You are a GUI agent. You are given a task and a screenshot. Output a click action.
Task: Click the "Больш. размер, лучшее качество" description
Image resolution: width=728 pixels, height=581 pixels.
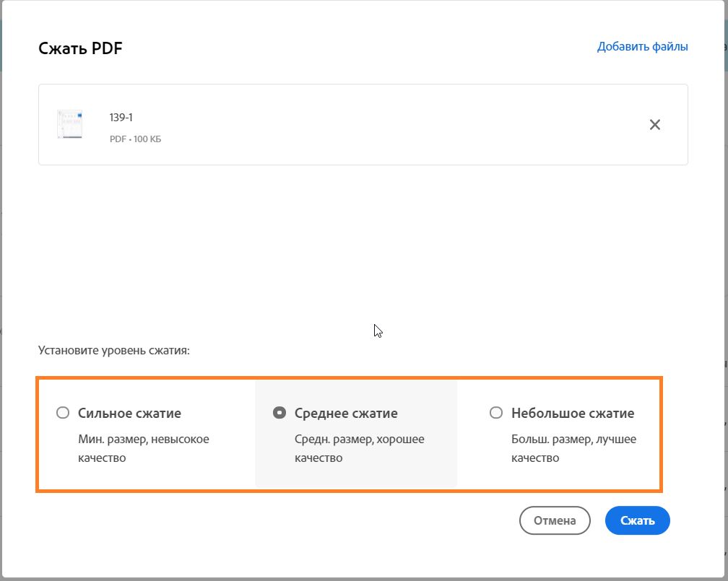click(x=573, y=448)
